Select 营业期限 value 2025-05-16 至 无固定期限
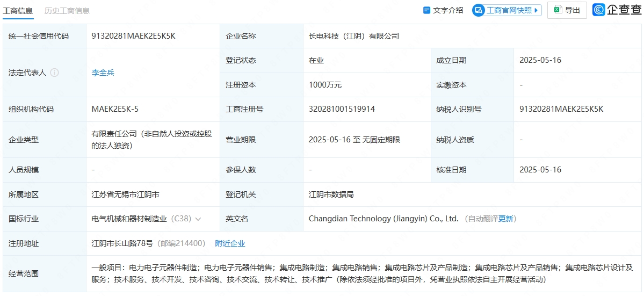This screenshot has height=296, width=644. tap(354, 140)
